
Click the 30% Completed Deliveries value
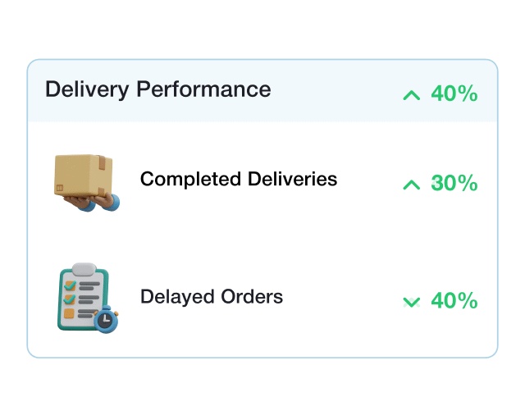tap(454, 183)
